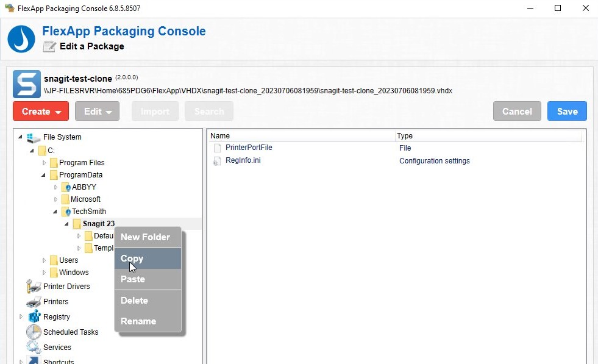Select the Printer Drivers tree label
Viewport: 598px width, 364px height.
(66, 286)
